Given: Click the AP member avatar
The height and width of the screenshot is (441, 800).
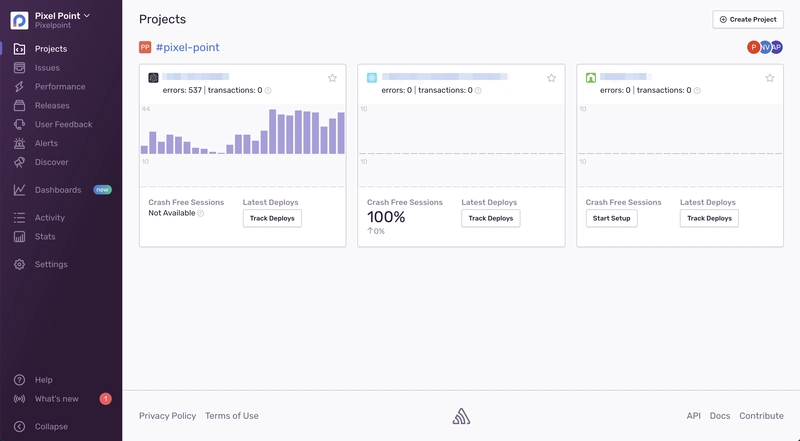Looking at the screenshot, I should pos(777,47).
